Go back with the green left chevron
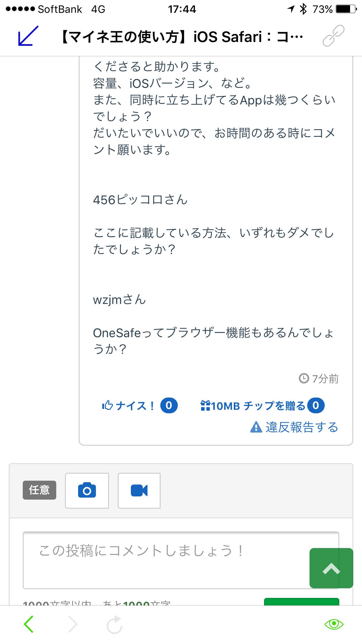The width and height of the screenshot is (362, 644). [x=29, y=624]
